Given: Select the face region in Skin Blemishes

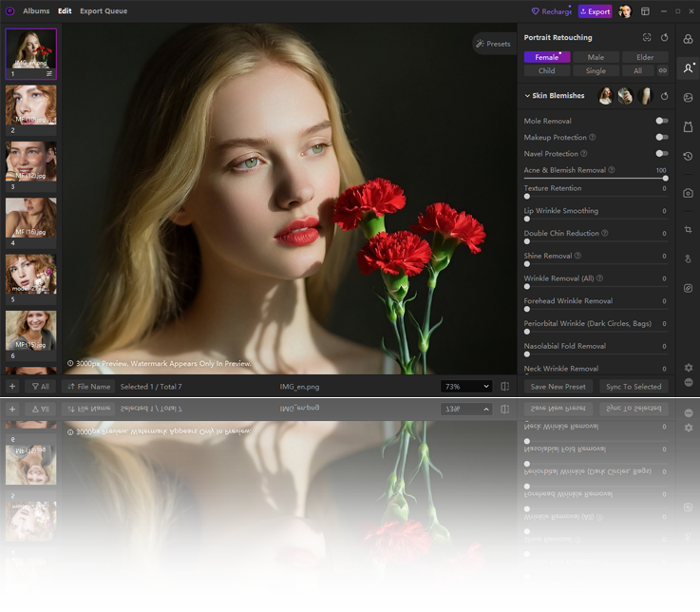Looking at the screenshot, I should [x=605, y=96].
